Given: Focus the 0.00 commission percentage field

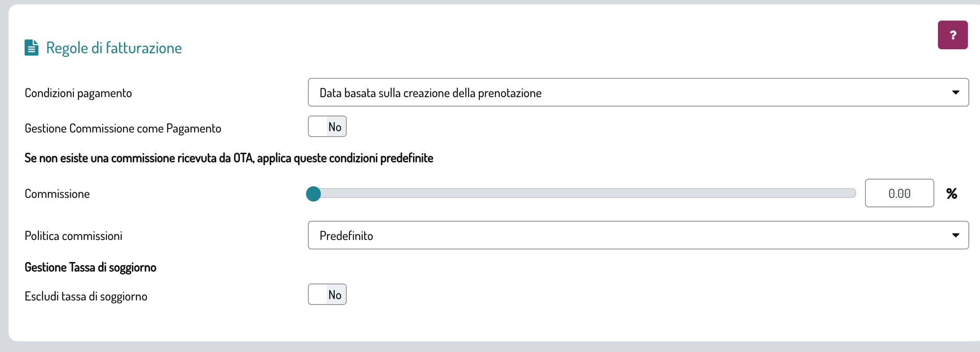Looking at the screenshot, I should pos(899,193).
